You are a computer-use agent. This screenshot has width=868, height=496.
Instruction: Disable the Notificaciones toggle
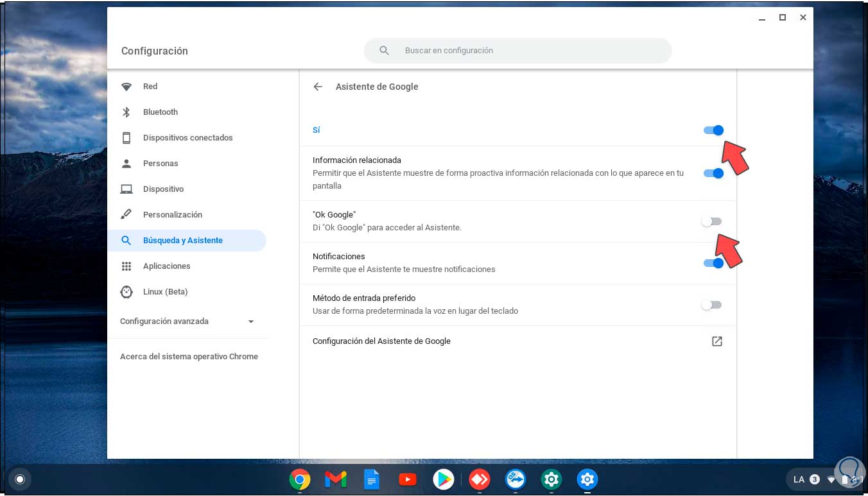click(713, 263)
